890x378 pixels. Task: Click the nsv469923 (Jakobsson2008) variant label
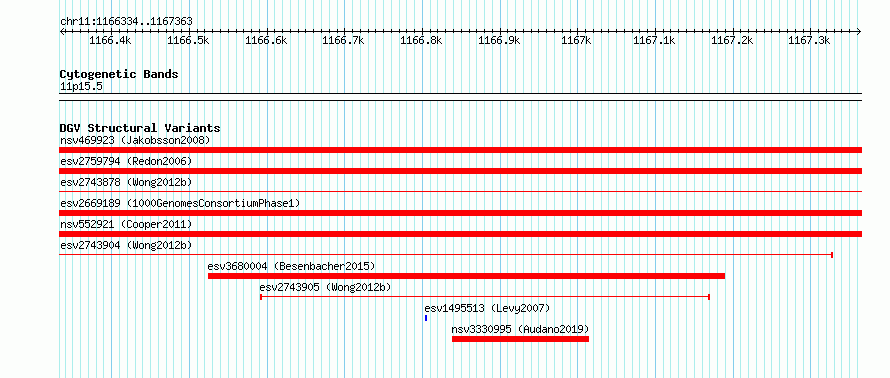[135, 140]
